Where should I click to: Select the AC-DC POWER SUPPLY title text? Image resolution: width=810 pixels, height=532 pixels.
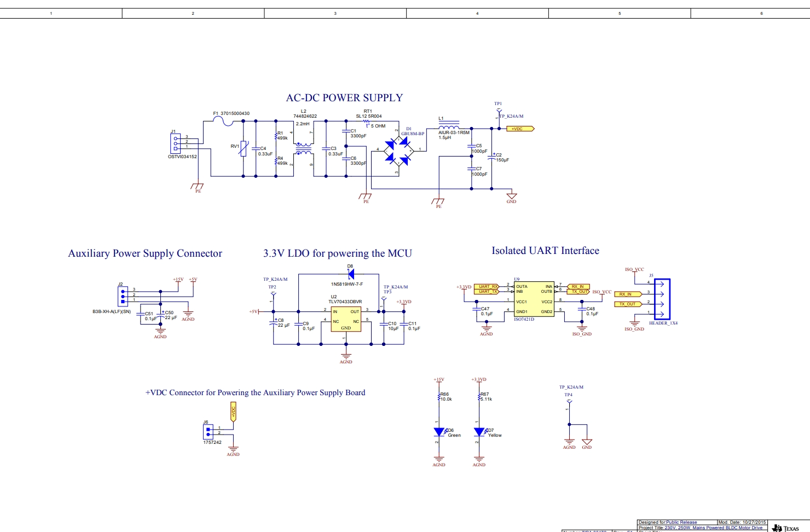point(344,98)
